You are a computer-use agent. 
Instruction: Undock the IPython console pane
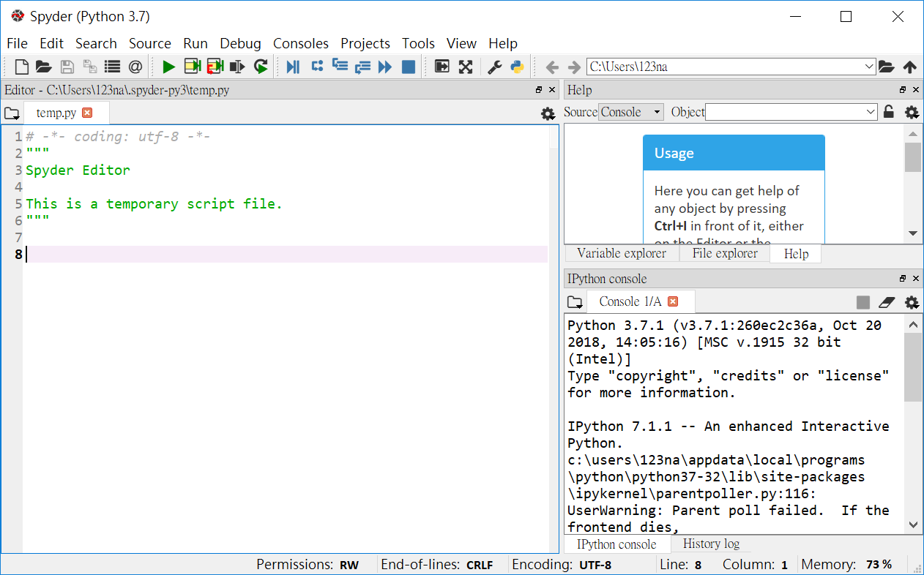coord(903,279)
